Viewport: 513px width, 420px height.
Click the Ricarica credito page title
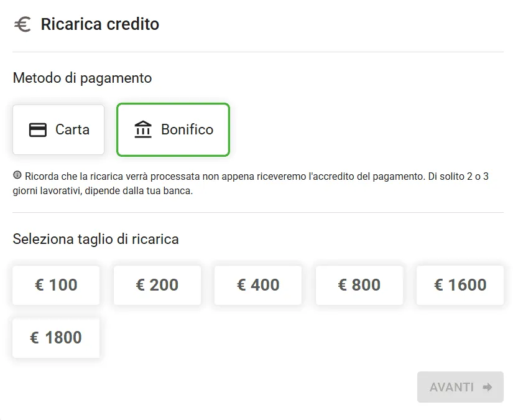point(100,24)
